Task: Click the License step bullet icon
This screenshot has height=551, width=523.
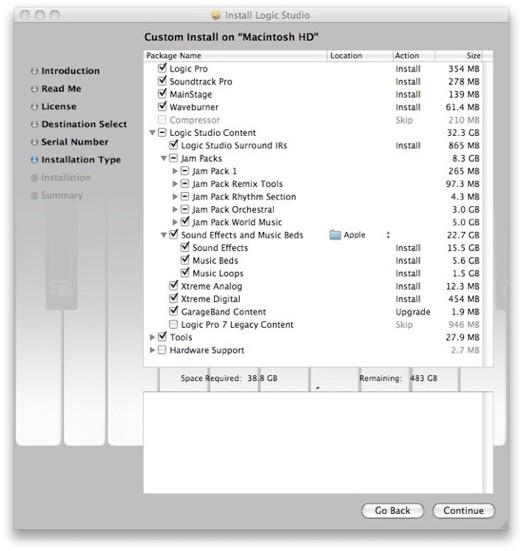Action: 34,106
